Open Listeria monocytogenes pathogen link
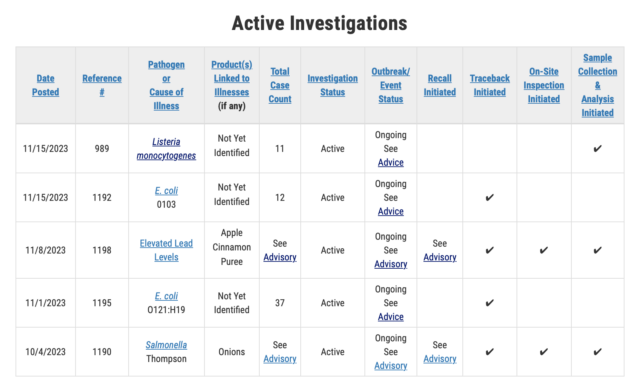 click(x=166, y=149)
